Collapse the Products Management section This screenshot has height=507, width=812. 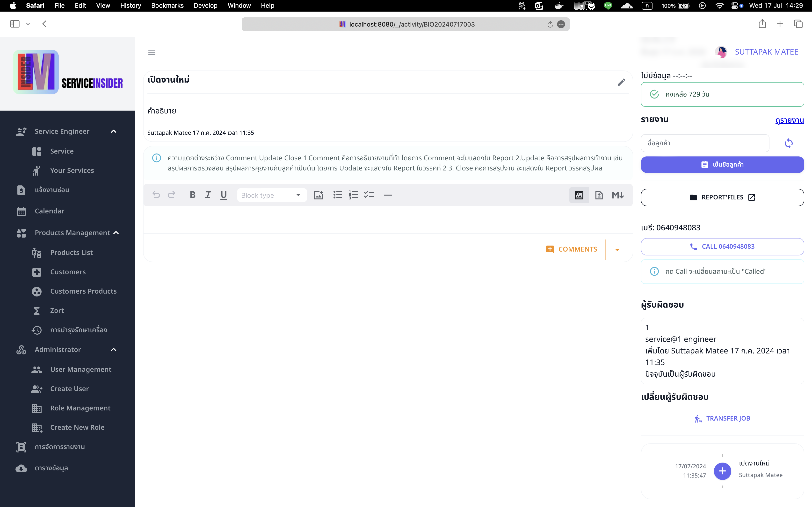point(116,233)
